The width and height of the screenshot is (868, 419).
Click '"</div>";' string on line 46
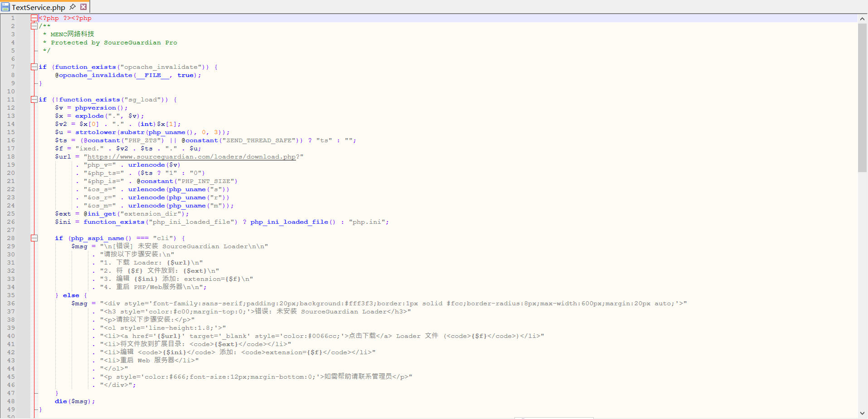coord(118,385)
